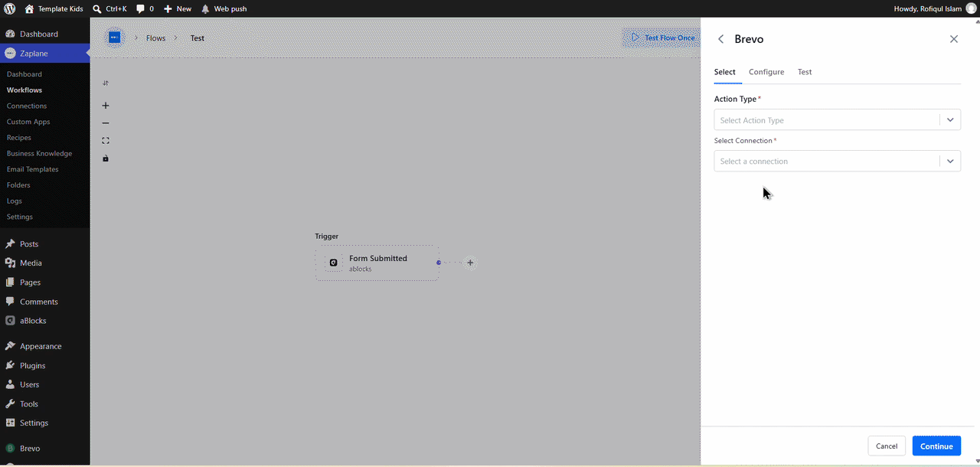The width and height of the screenshot is (980, 467).
Task: Expand the Select Connection dropdown arrow
Action: point(950,161)
